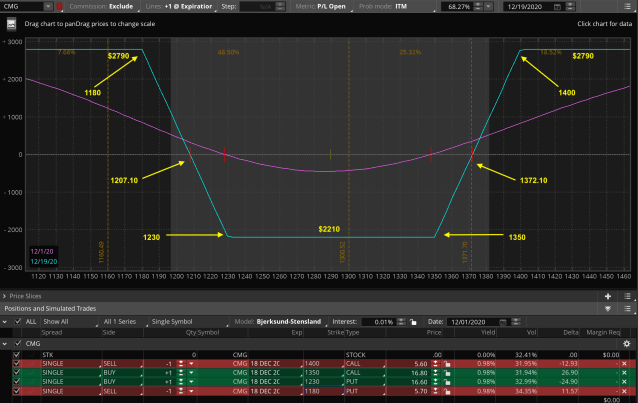Click the Delta column header
This screenshot has height=403, width=638.
pos(560,333)
